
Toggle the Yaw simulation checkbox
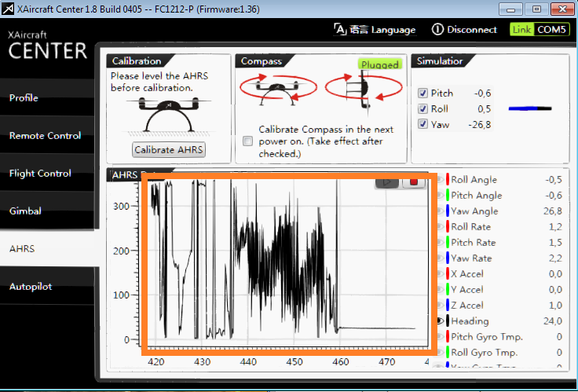(423, 124)
